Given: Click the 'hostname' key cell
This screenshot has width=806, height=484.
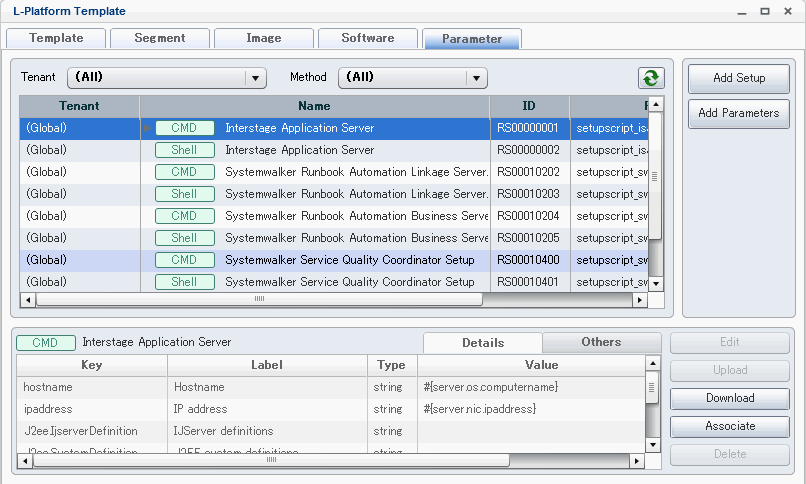Looking at the screenshot, I should click(x=93, y=387).
